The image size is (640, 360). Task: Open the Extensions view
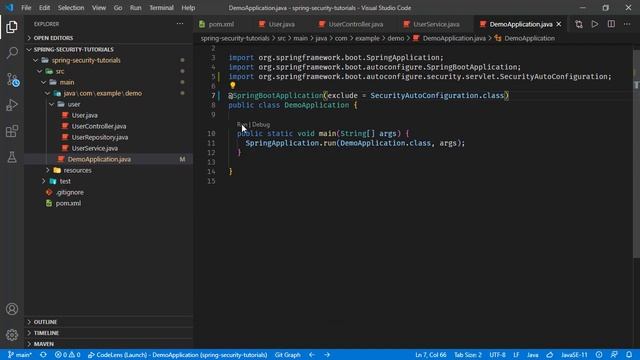[12, 131]
